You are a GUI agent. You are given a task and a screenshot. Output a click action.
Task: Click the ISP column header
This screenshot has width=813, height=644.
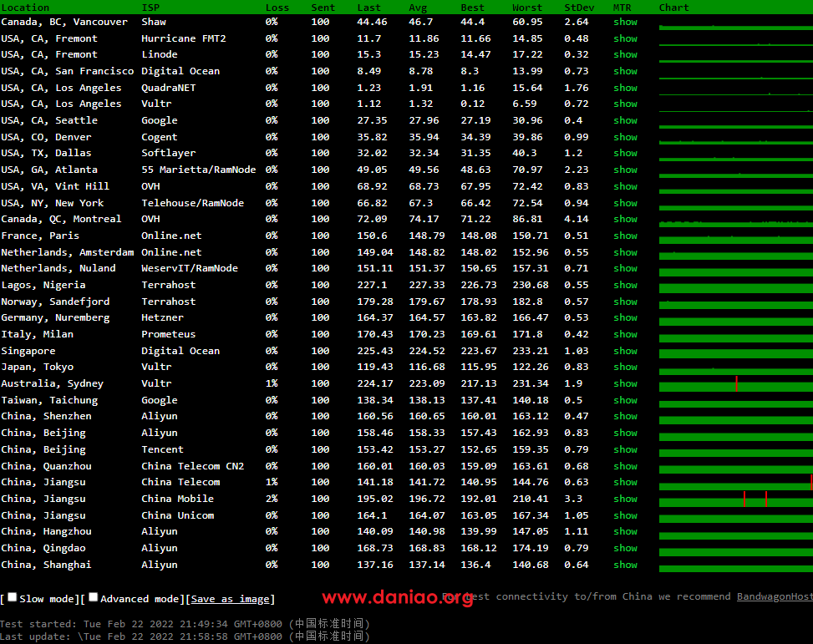tap(150, 8)
